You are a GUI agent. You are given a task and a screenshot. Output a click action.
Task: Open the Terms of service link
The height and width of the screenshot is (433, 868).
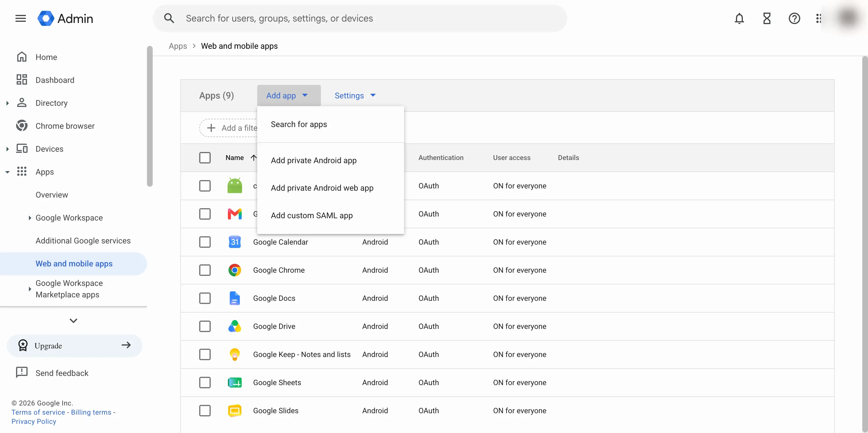38,412
